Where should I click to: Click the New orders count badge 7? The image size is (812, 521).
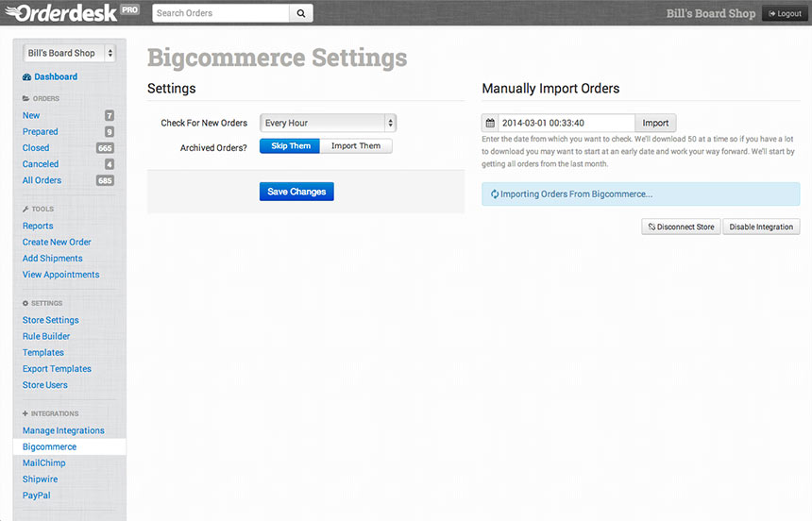(x=110, y=115)
